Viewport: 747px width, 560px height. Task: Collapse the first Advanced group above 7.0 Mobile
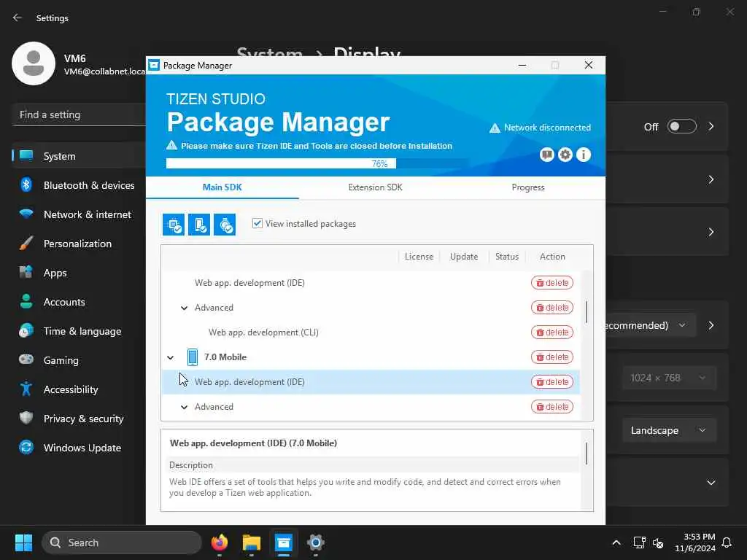pos(185,308)
